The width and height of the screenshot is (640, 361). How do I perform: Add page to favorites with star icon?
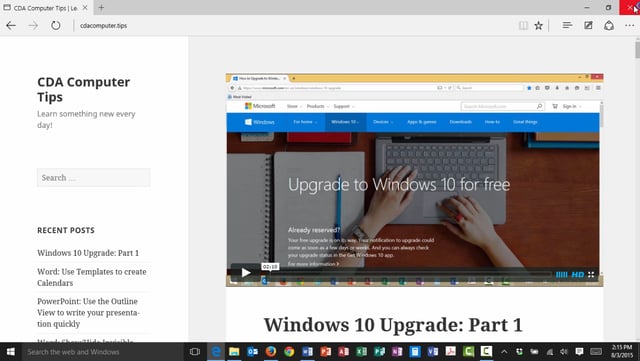pos(538,26)
